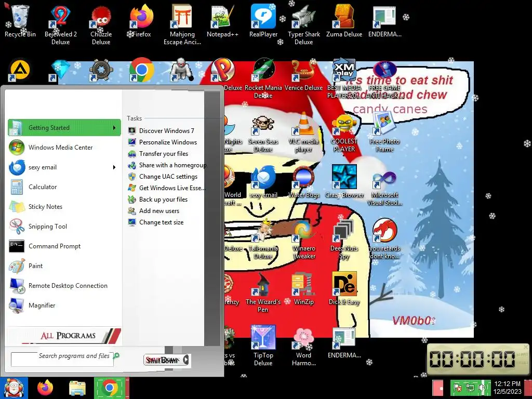Open Firefox from the taskbar
This screenshot has width=532, height=399.
(x=46, y=388)
